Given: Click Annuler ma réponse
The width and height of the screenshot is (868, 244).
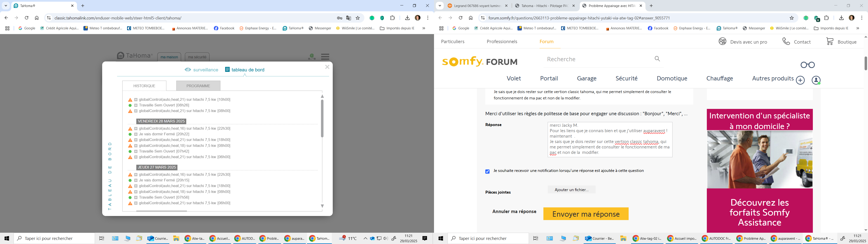Looking at the screenshot, I should click(514, 212).
